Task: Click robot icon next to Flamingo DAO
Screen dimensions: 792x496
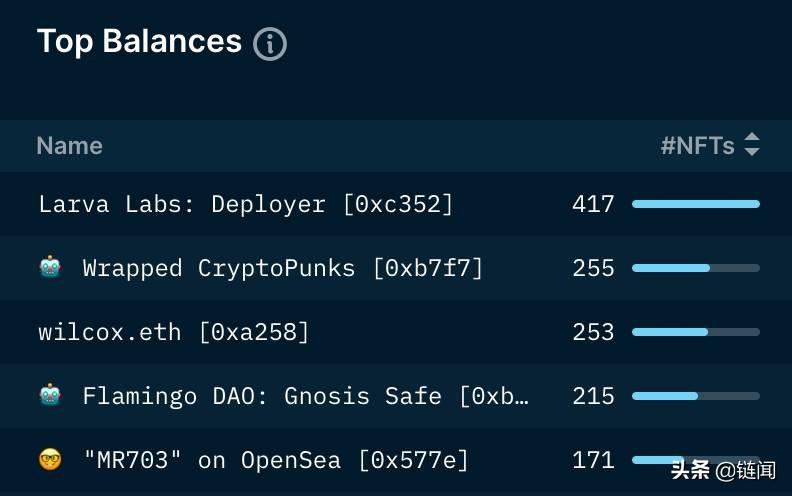Action: coord(50,395)
